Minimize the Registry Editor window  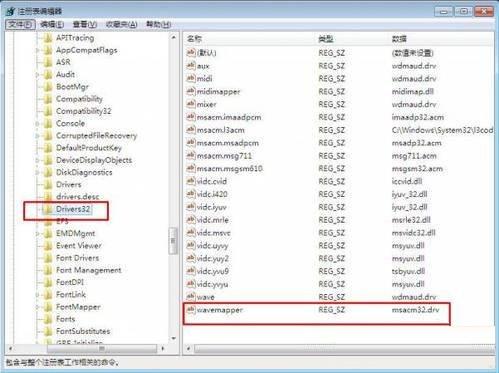(444, 11)
